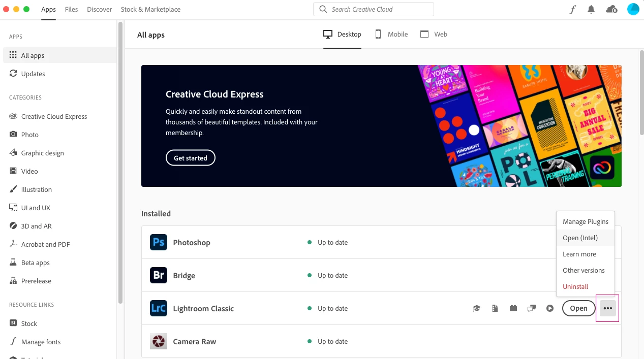Select the Desktop apps tab
This screenshot has width=644, height=359.
pyautogui.click(x=342, y=34)
